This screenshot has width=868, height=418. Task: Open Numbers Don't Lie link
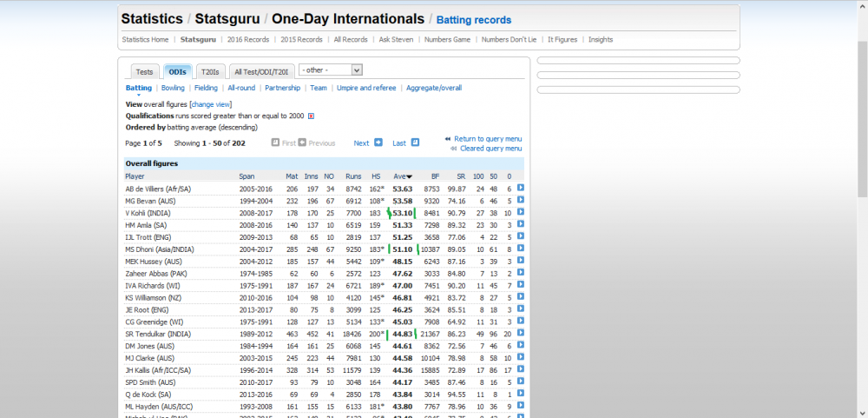[x=509, y=39]
